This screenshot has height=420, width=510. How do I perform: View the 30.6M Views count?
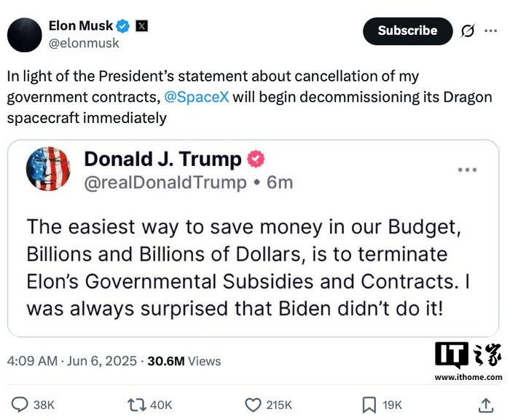tap(184, 360)
